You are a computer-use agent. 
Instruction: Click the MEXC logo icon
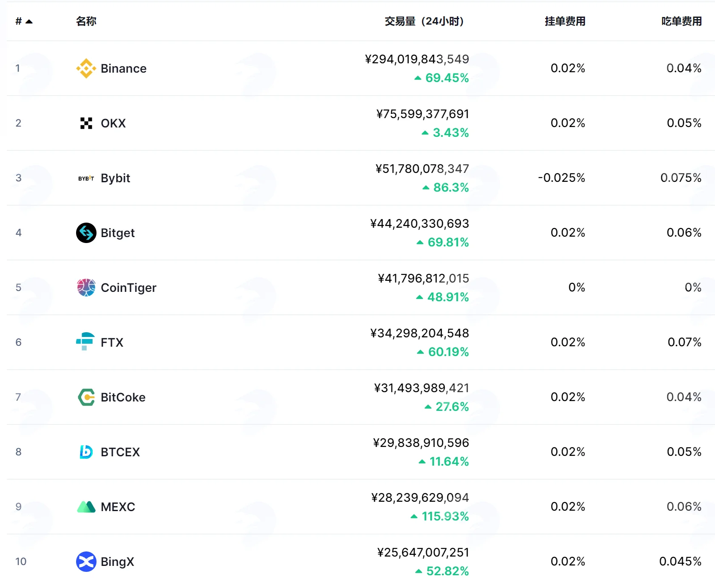click(86, 507)
